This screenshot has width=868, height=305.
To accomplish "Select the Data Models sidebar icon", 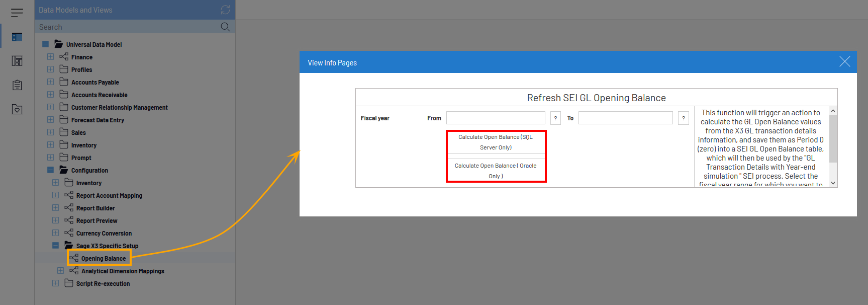I will tap(17, 37).
